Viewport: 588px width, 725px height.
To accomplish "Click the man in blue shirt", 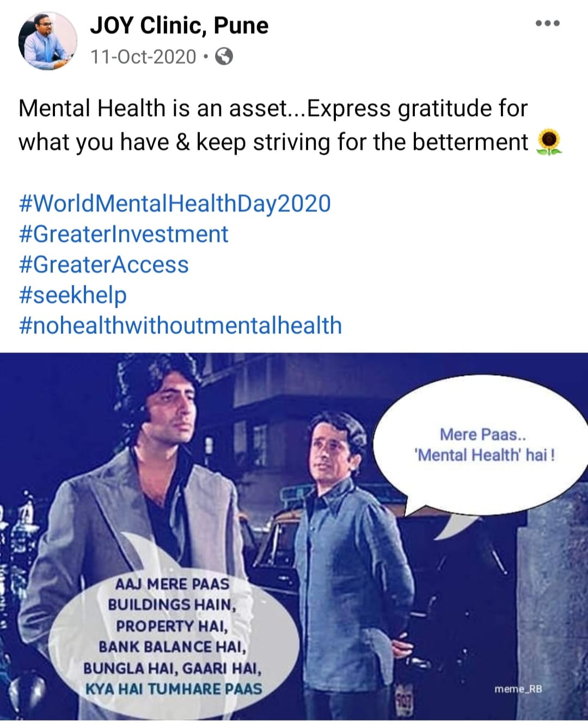I will point(348,561).
